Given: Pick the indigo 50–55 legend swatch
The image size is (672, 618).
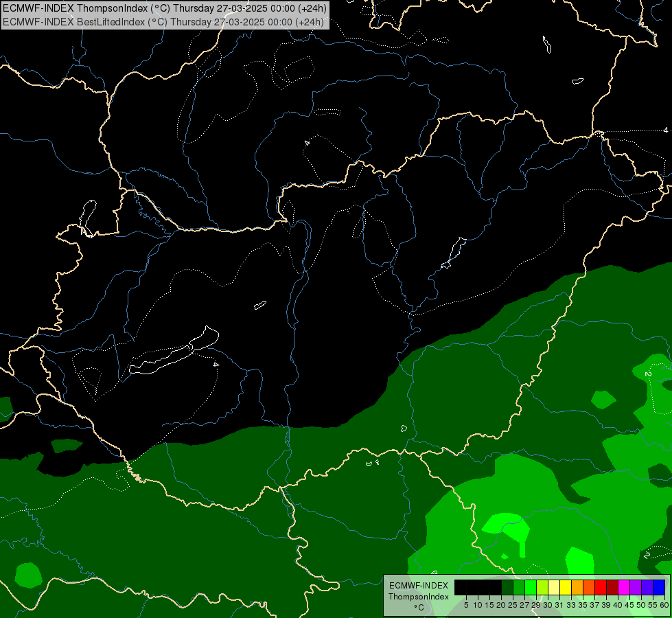Looking at the screenshot, I should [647, 587].
